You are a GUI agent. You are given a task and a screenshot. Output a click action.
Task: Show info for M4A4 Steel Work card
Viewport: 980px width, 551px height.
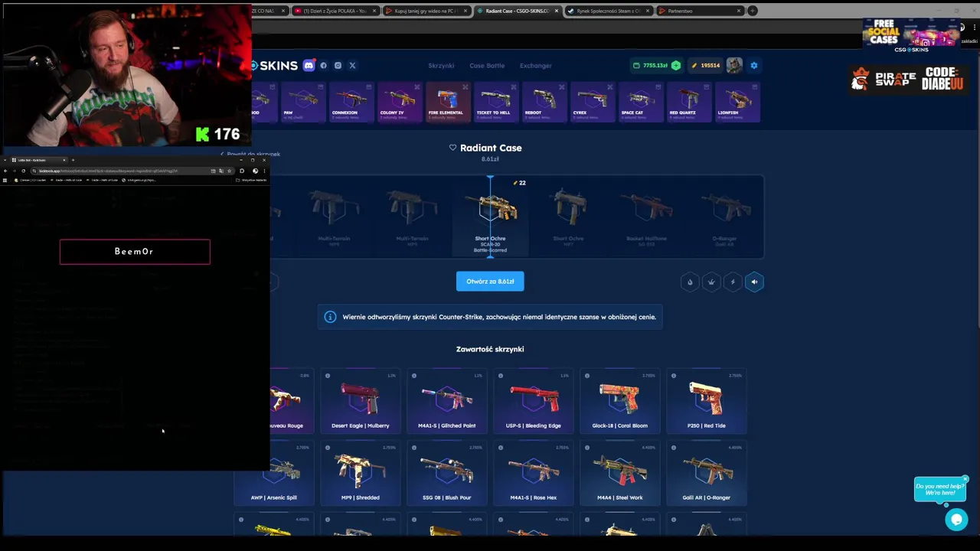(587, 448)
